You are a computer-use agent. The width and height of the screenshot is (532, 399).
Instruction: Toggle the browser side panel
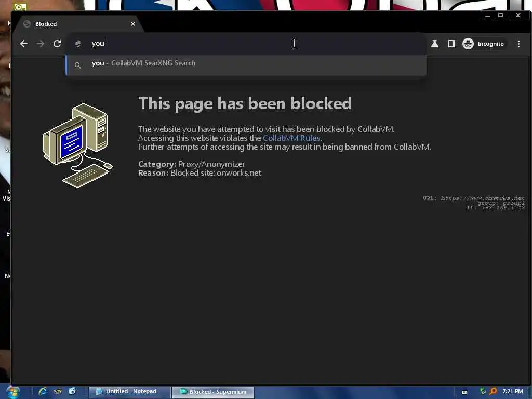click(x=451, y=44)
